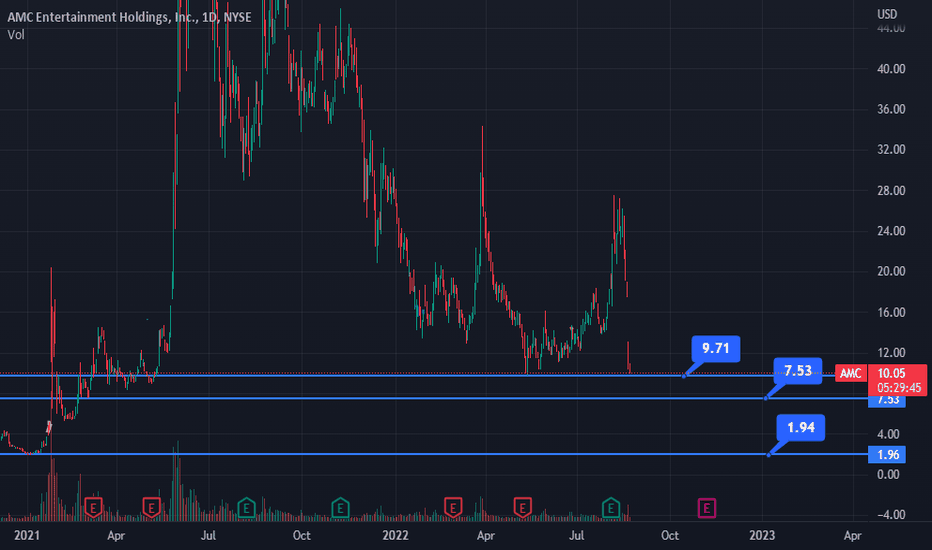The height and width of the screenshot is (550, 932).
Task: Click the 20.00 price axis label
Action: (x=891, y=272)
